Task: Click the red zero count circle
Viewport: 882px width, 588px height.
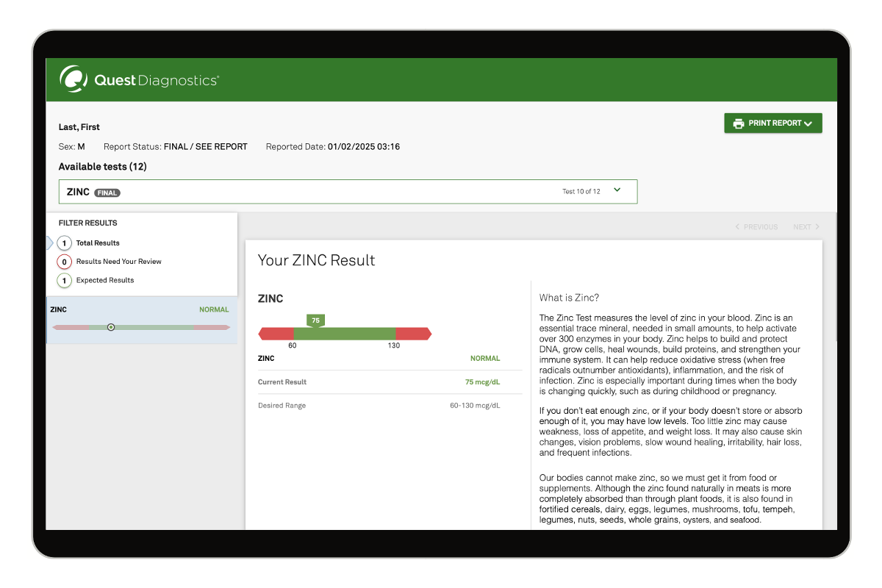Action: point(64,262)
